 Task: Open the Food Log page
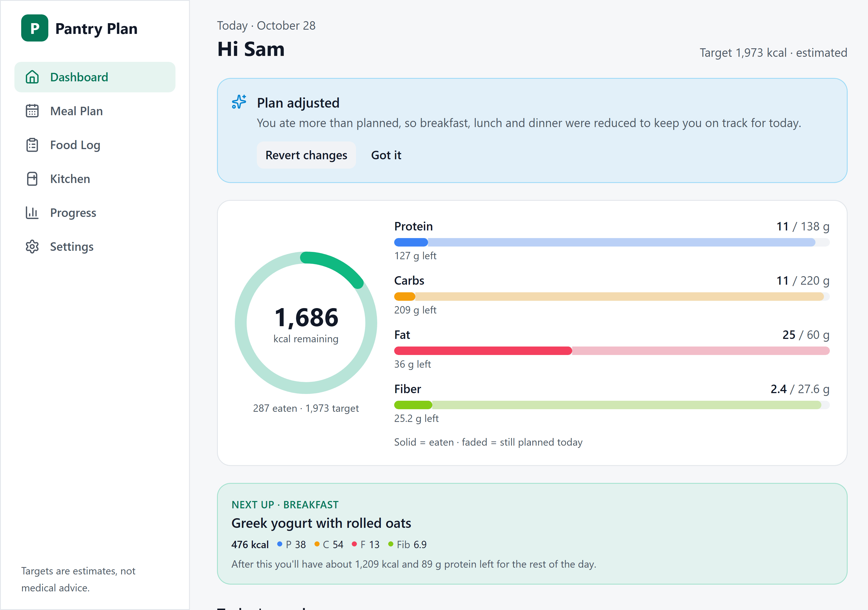click(x=95, y=145)
